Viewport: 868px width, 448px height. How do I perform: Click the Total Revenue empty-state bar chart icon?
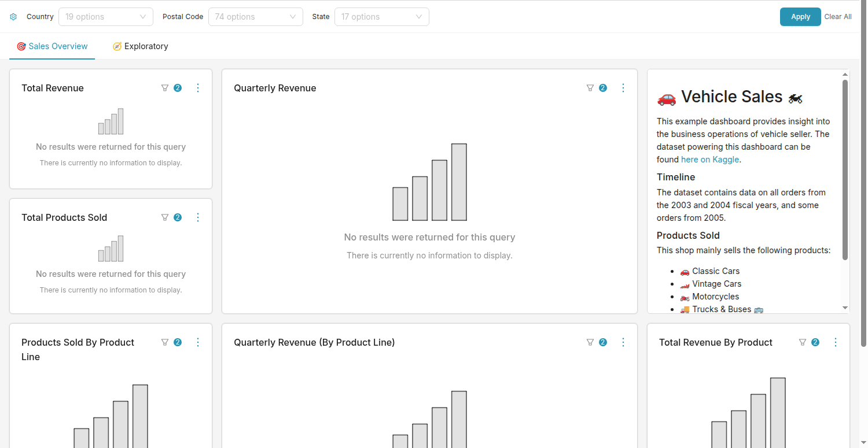(x=111, y=121)
